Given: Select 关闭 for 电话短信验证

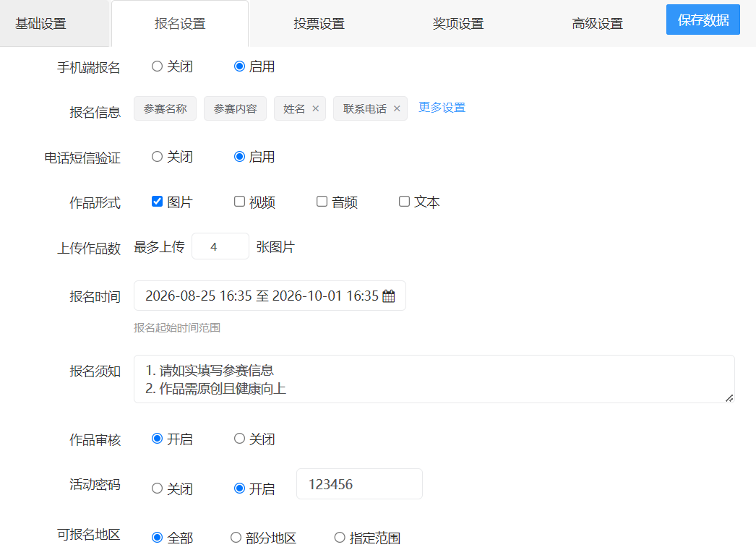Looking at the screenshot, I should pos(157,157).
